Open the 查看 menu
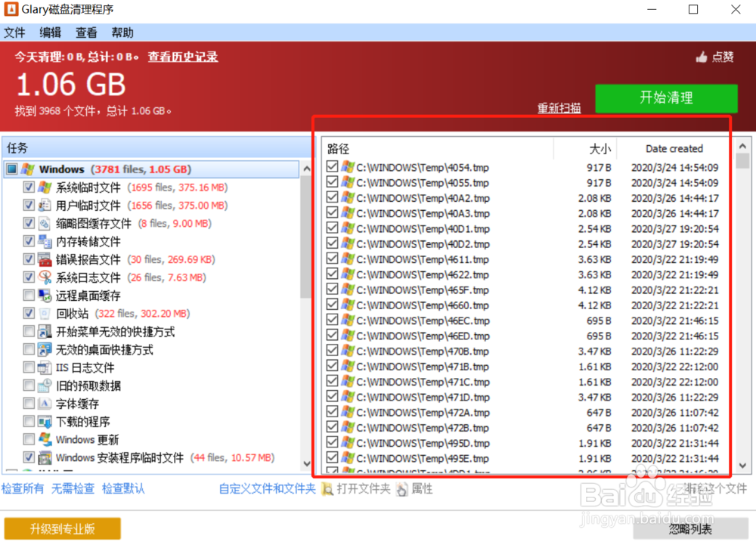The width and height of the screenshot is (756, 545). pos(86,33)
